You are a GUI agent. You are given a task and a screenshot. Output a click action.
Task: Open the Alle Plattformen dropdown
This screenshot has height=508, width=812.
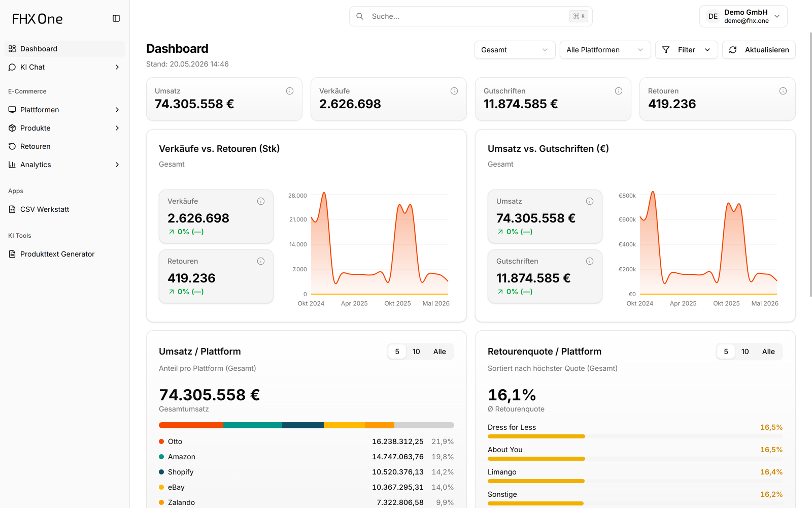pos(605,50)
